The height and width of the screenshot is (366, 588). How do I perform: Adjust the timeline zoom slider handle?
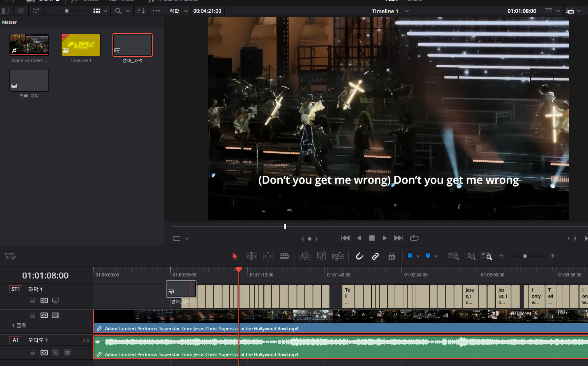pos(525,256)
